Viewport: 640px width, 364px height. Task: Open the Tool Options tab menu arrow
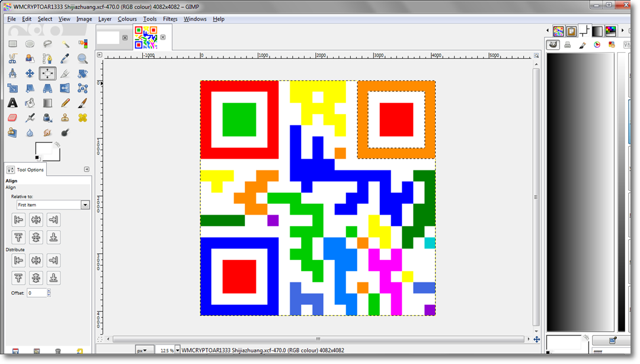click(87, 169)
